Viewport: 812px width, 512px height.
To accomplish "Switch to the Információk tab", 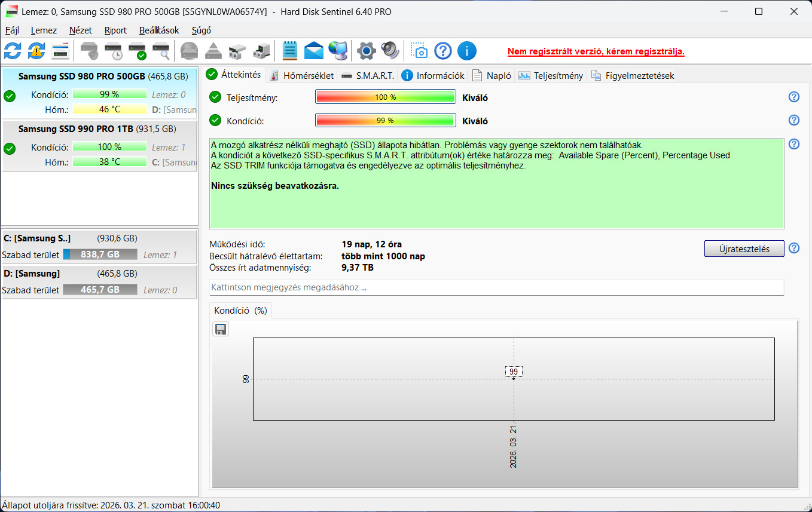I will tap(433, 75).
